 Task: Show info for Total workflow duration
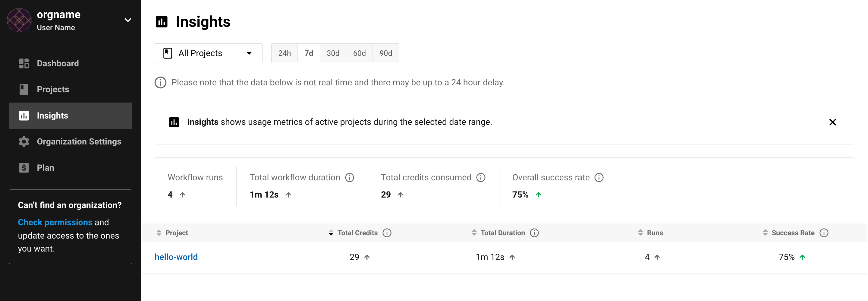(349, 177)
